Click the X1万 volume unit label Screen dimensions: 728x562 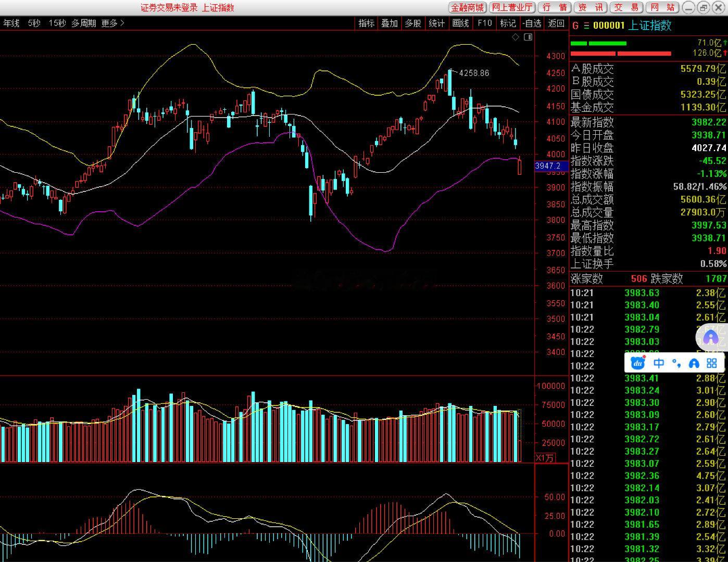545,458
